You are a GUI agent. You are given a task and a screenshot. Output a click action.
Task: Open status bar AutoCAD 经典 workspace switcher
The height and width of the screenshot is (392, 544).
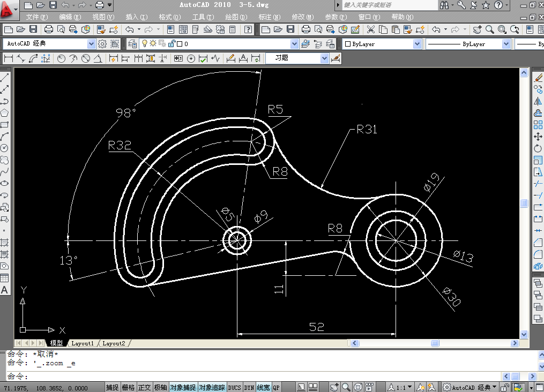coord(470,388)
